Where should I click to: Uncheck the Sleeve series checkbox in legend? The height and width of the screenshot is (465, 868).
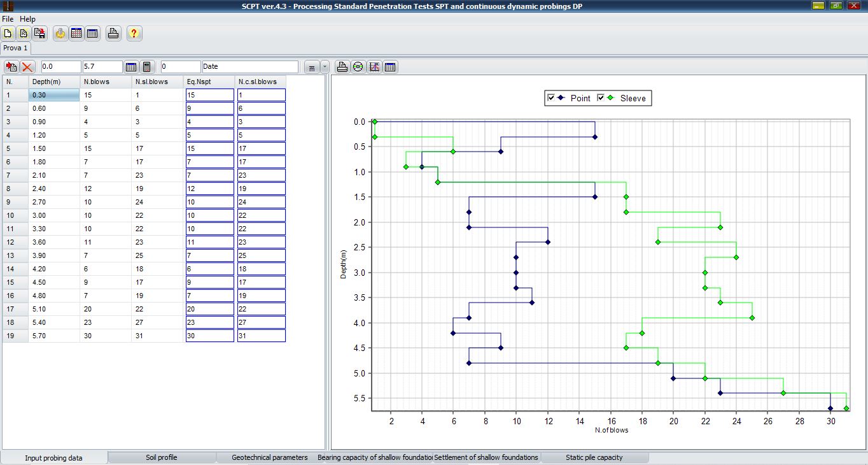601,98
